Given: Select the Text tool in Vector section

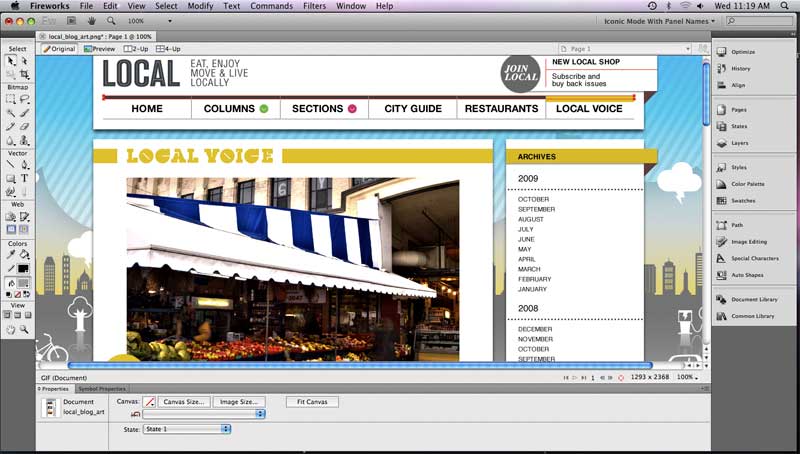Looking at the screenshot, I should 25,177.
